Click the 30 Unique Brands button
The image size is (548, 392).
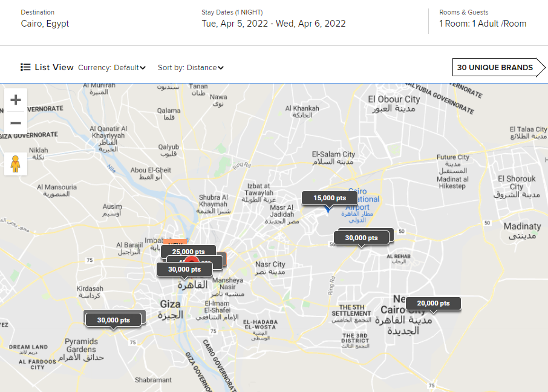click(498, 67)
